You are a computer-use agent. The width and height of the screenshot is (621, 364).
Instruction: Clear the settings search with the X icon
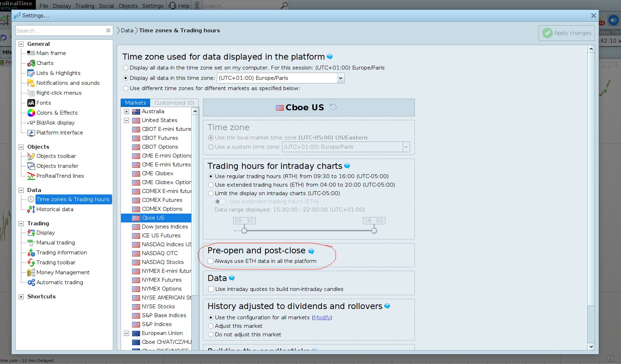108,31
